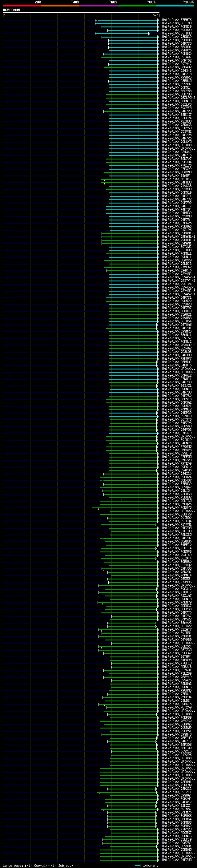Image resolution: width=197 pixels, height=868 pixels.
Task: Select the UniRef100_B8BIX7 label
Action: (177, 115)
